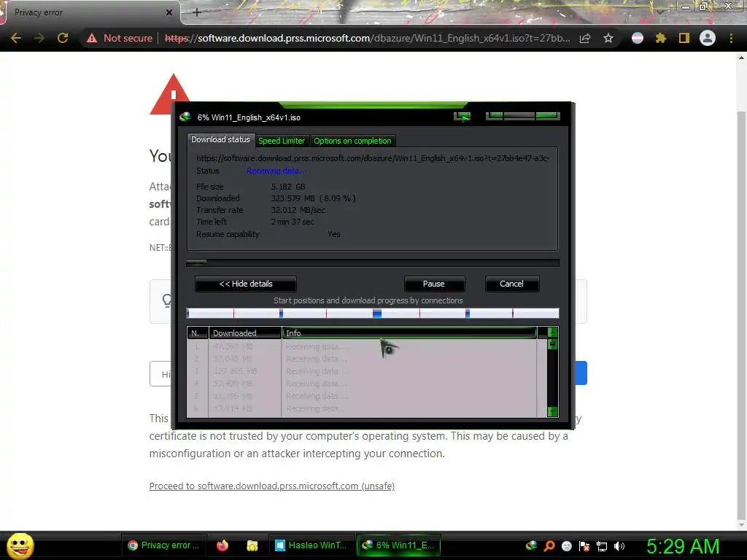Click the white face tray icon
Screen dimensions: 747x560
pyautogui.click(x=566, y=546)
